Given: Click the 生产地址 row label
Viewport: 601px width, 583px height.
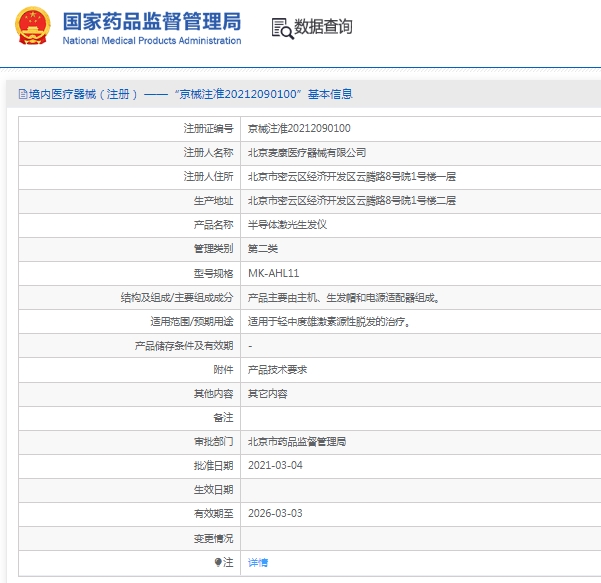Looking at the screenshot, I should (213, 200).
